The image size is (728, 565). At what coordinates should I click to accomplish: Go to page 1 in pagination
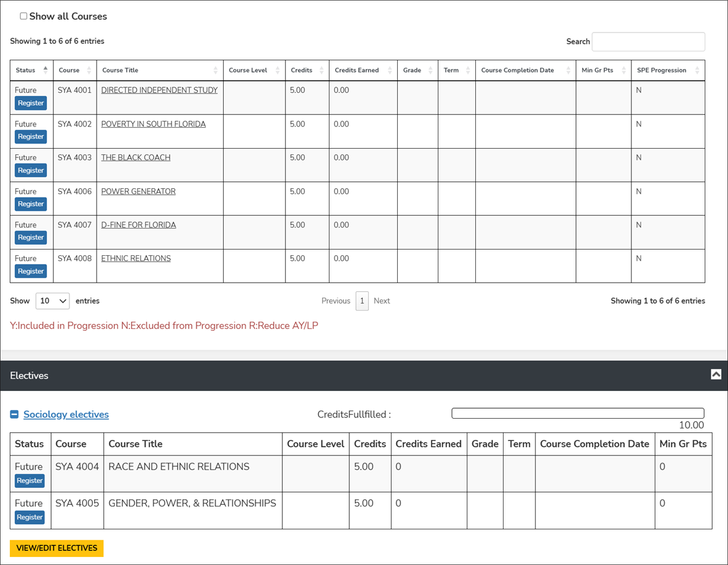click(x=362, y=301)
